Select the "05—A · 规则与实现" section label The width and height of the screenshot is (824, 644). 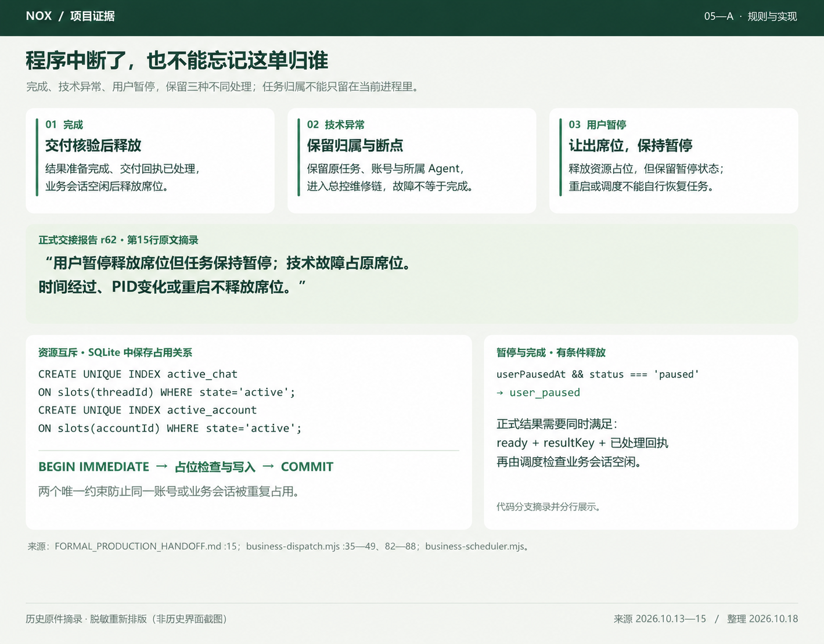(750, 16)
